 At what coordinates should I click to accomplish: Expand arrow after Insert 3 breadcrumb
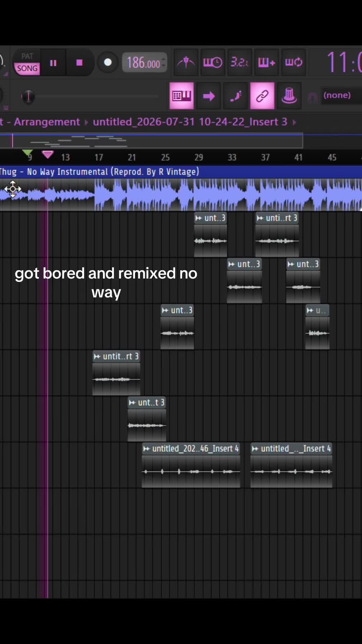point(294,122)
